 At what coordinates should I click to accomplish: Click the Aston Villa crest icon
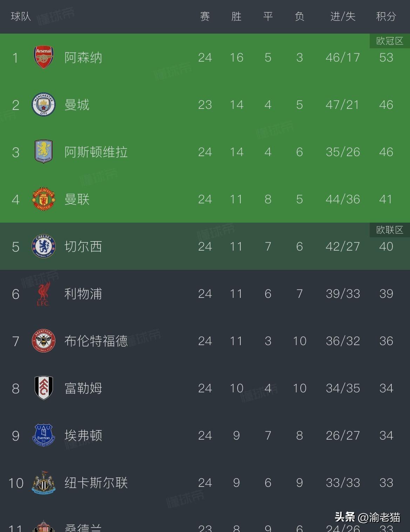(x=43, y=152)
